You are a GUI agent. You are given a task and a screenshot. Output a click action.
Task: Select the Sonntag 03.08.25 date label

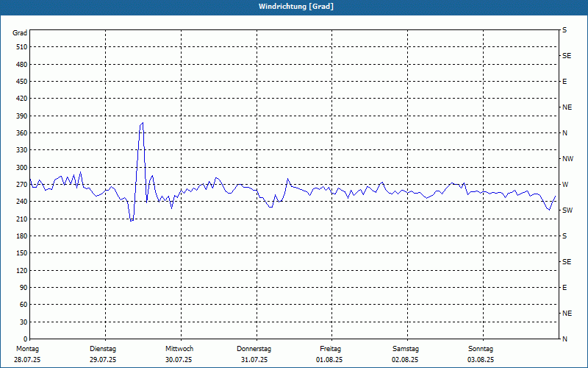point(481,354)
